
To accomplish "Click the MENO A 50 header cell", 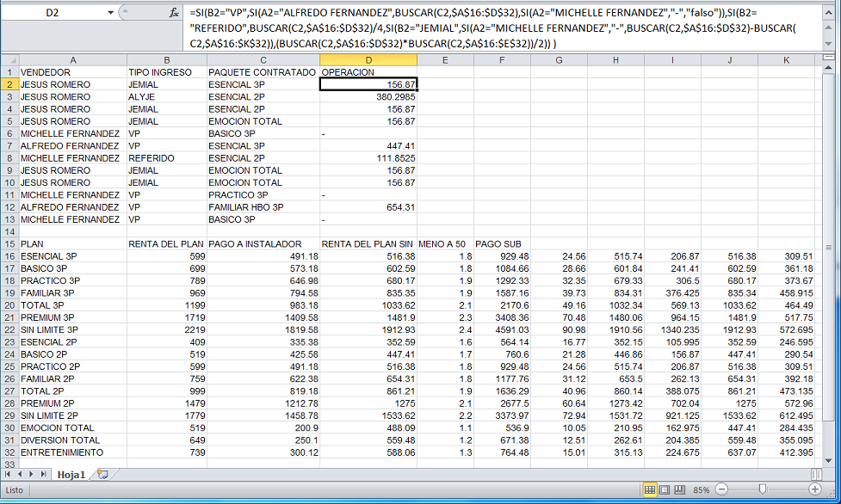I will click(445, 244).
